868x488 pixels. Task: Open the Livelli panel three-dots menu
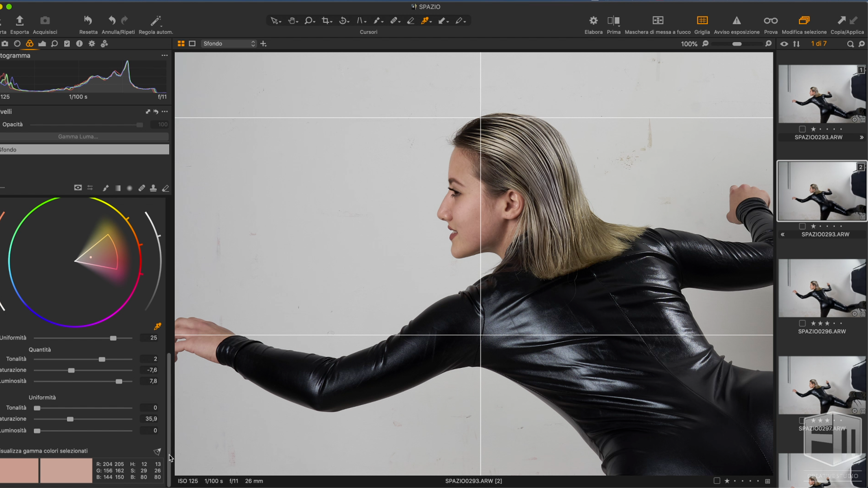click(x=164, y=111)
